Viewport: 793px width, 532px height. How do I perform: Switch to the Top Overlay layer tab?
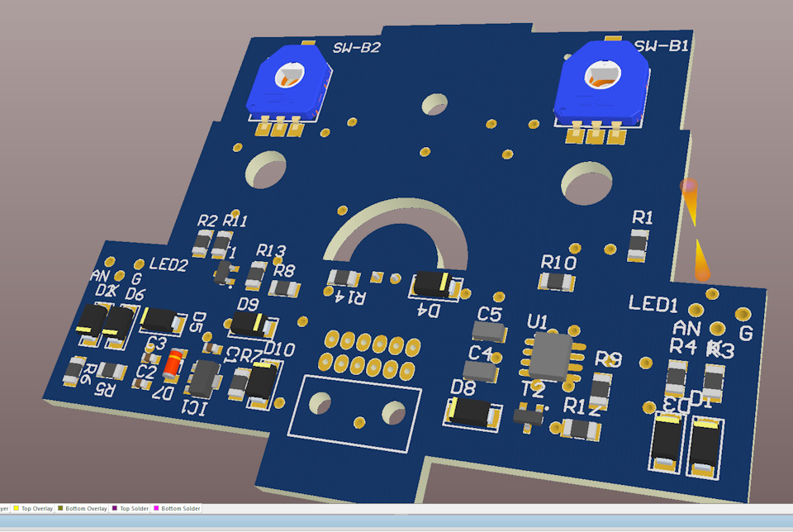32,508
